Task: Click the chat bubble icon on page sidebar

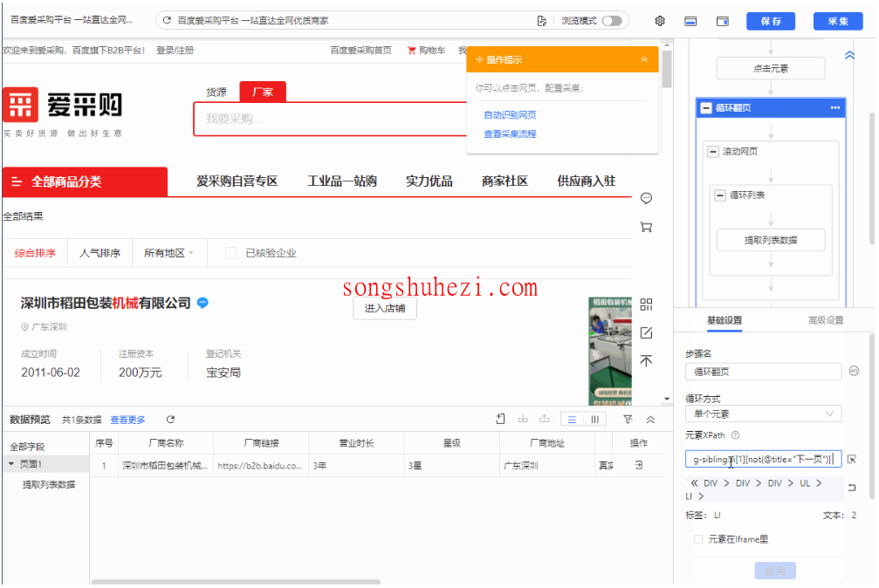Action: 646,198
